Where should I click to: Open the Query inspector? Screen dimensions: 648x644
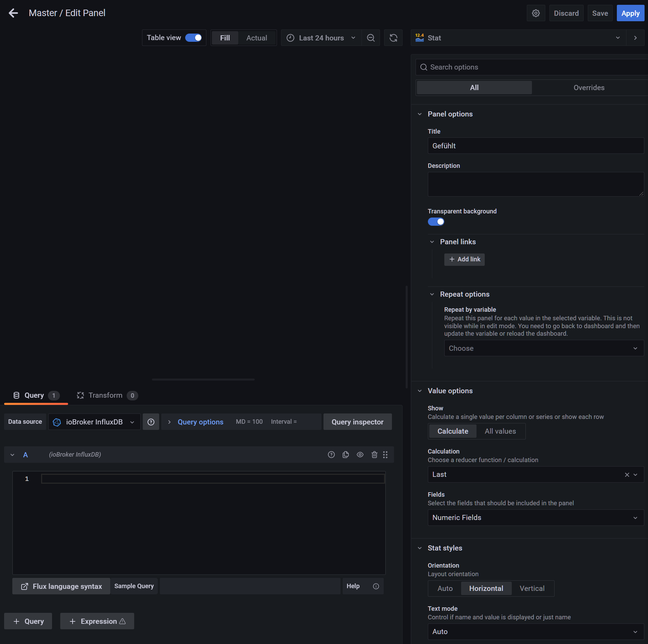point(357,422)
